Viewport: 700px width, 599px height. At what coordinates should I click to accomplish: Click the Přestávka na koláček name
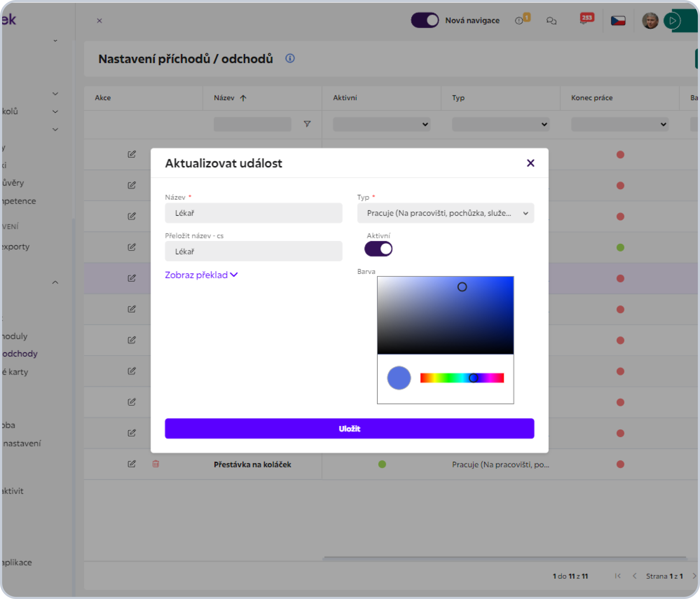coord(252,465)
